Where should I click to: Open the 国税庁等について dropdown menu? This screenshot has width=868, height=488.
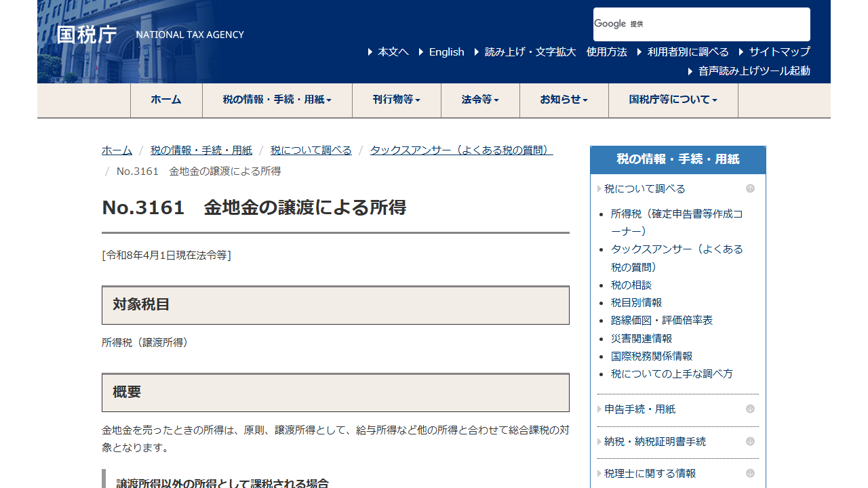tap(673, 100)
